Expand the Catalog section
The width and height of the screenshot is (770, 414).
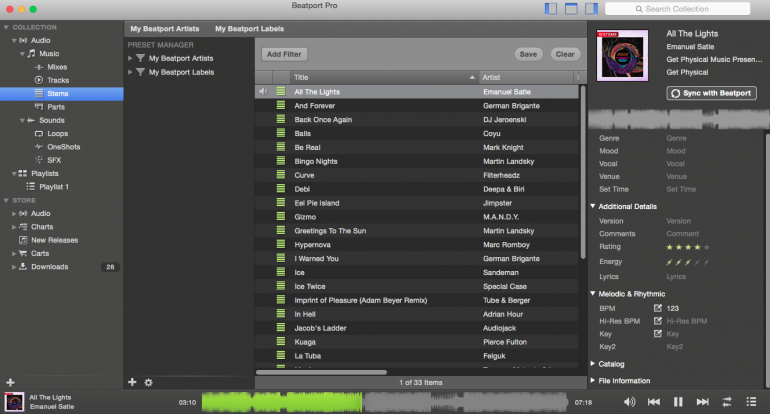tap(593, 363)
